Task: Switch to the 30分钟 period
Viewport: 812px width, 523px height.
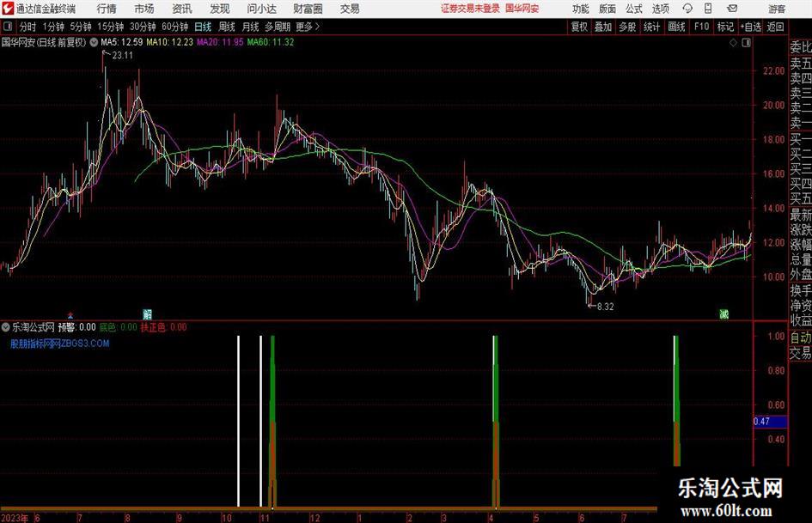Action: tap(143, 27)
